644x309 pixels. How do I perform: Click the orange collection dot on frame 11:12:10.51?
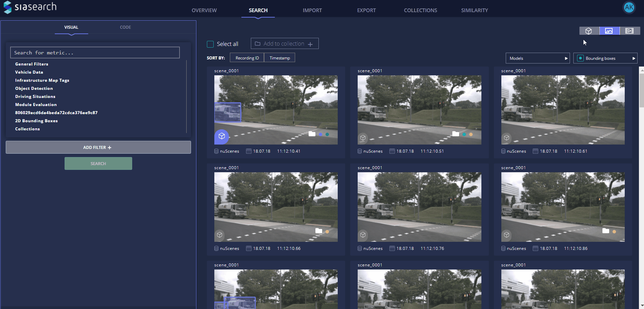tap(471, 134)
